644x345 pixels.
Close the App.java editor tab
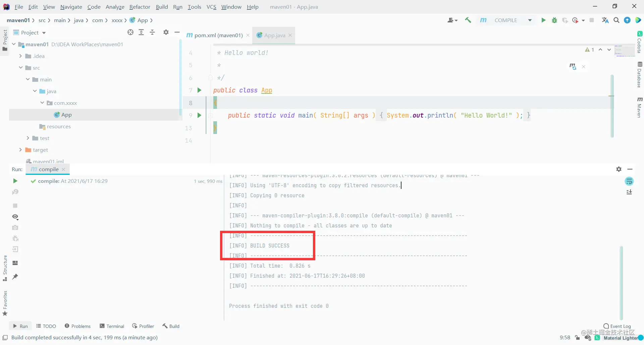tap(290, 35)
